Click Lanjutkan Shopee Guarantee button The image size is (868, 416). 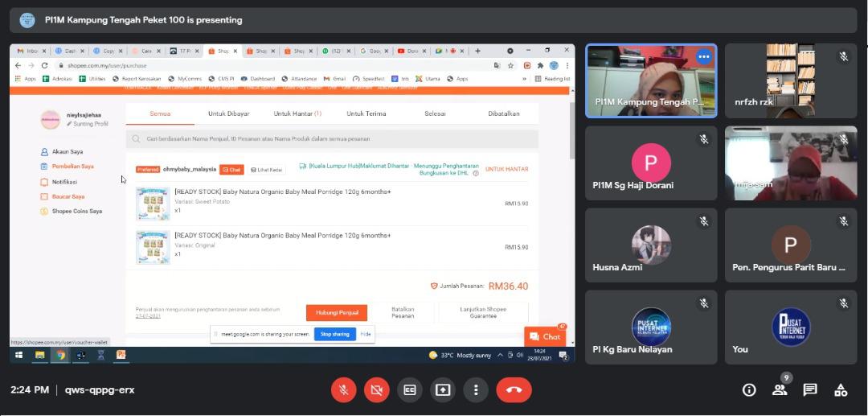pos(483,312)
